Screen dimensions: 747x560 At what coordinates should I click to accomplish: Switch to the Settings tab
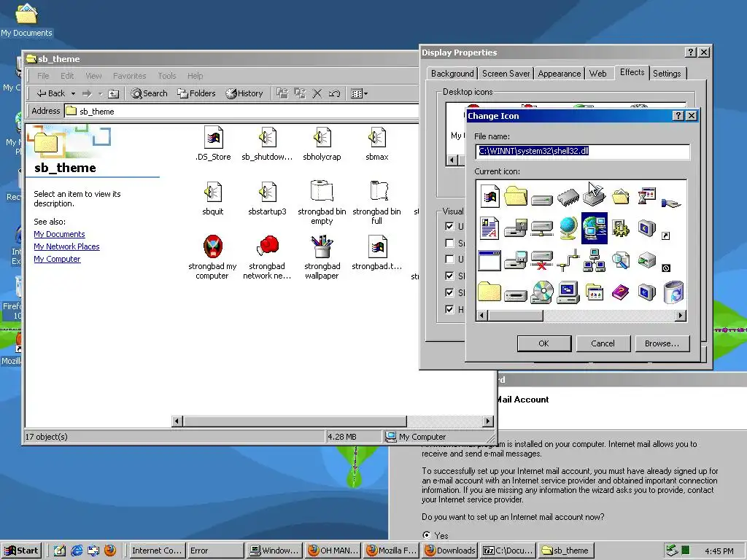[667, 74]
